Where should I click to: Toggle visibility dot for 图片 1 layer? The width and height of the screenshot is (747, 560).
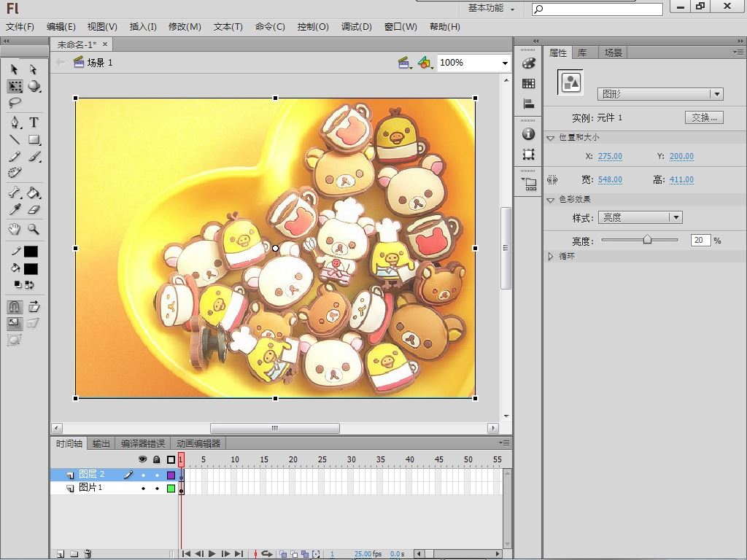(x=143, y=488)
